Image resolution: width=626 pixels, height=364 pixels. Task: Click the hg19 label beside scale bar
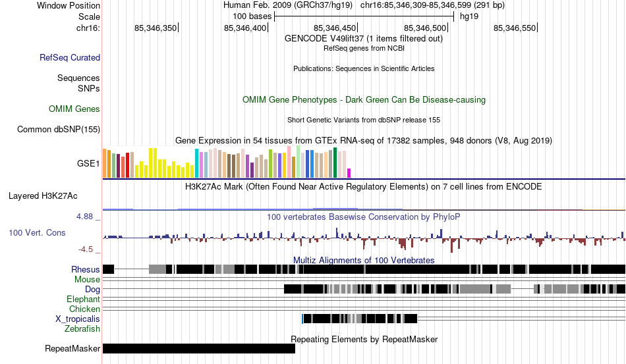[x=469, y=16]
